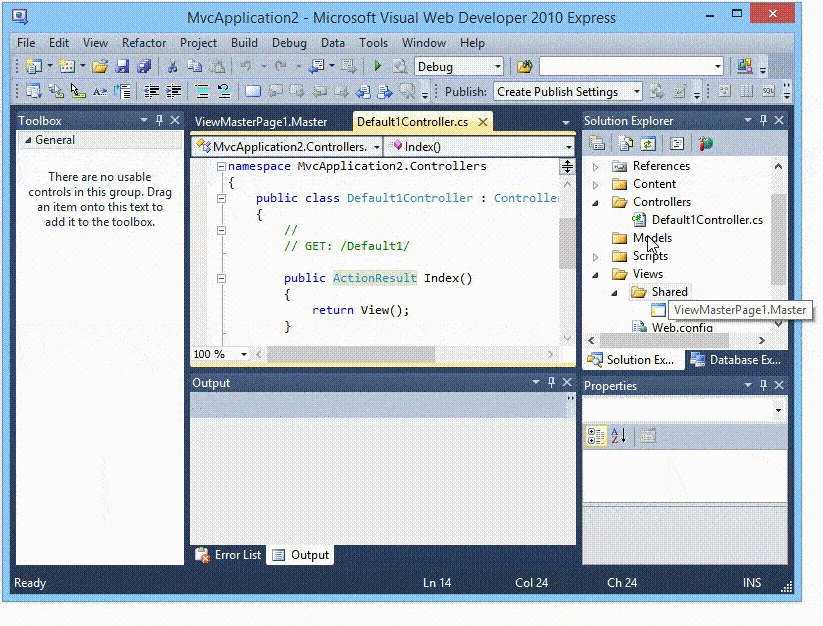
Task: Start debugging with the green play icon
Action: pyautogui.click(x=377, y=67)
